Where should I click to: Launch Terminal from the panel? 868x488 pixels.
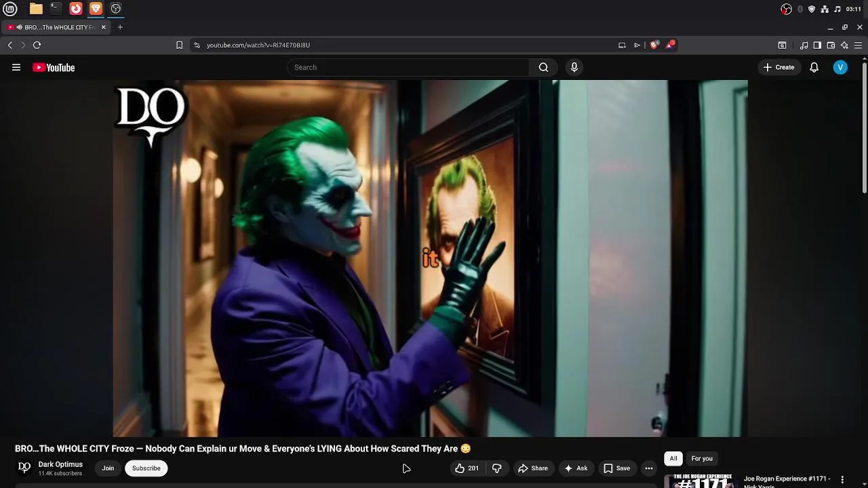[56, 9]
